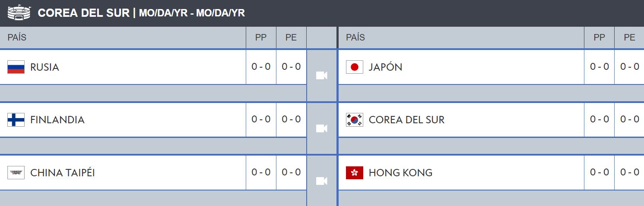Open the HONG KONG team link
The height and width of the screenshot is (206, 644).
(400, 173)
